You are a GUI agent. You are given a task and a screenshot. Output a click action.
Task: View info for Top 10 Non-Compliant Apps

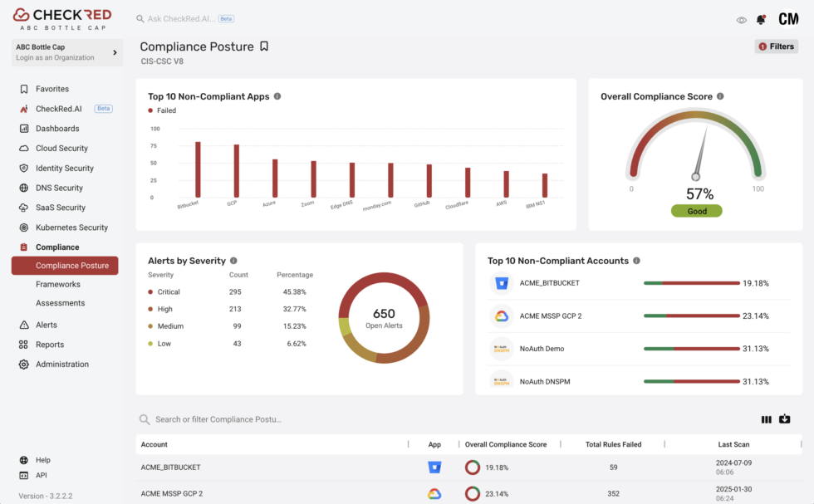pyautogui.click(x=277, y=96)
